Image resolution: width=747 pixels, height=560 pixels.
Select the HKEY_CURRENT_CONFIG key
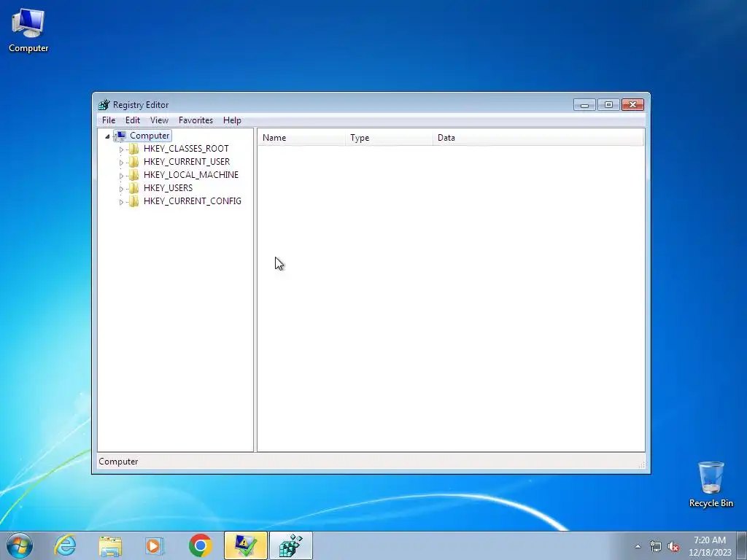coord(192,201)
